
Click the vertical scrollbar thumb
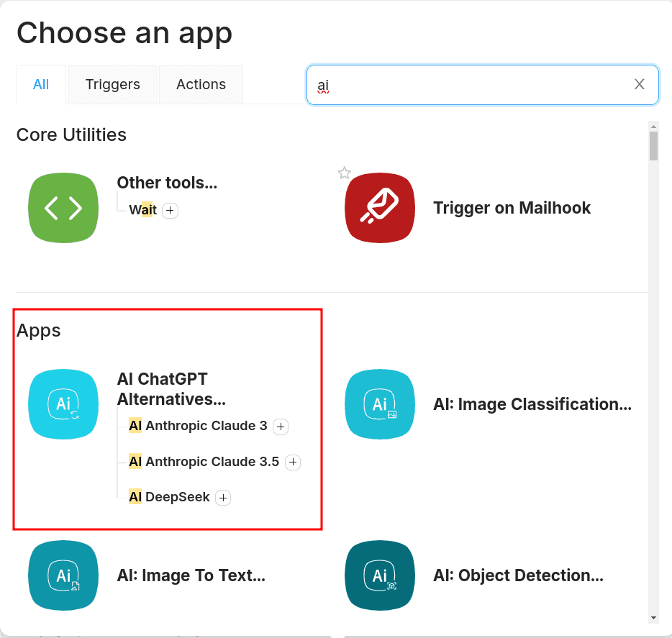pos(653,146)
